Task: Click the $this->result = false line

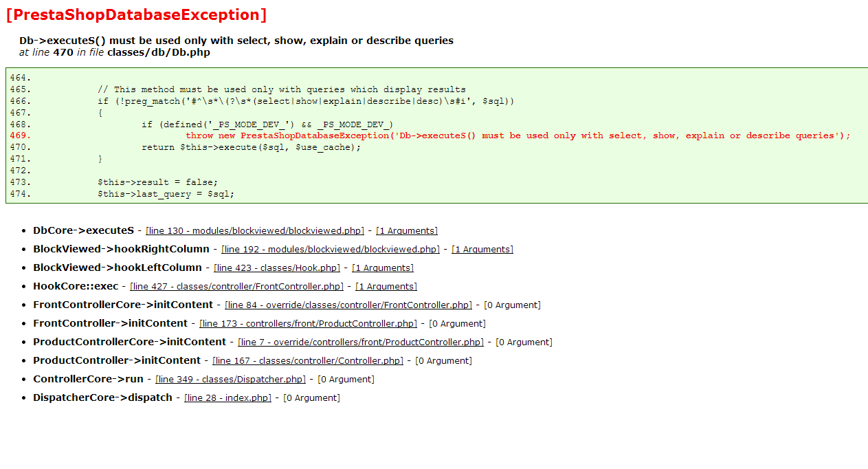Action: pos(157,182)
